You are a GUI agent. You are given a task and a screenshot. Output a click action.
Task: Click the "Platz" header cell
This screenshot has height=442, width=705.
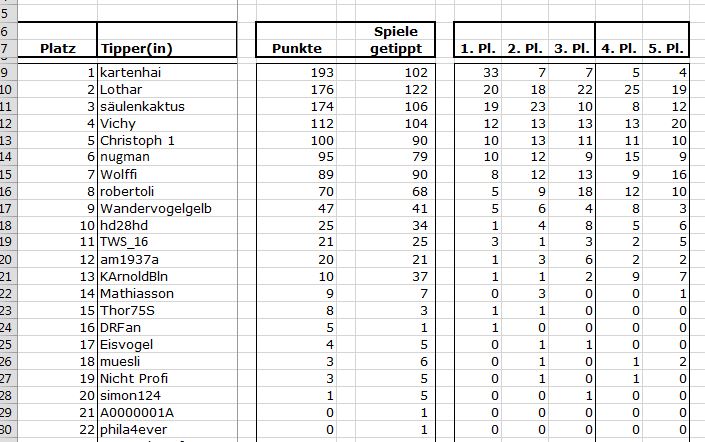coord(57,48)
